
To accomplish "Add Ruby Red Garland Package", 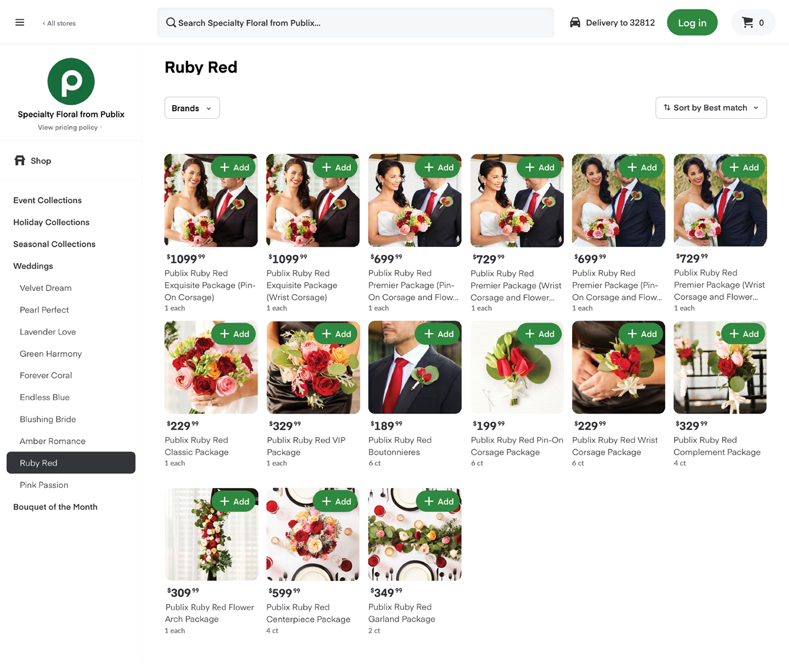I will tap(438, 501).
